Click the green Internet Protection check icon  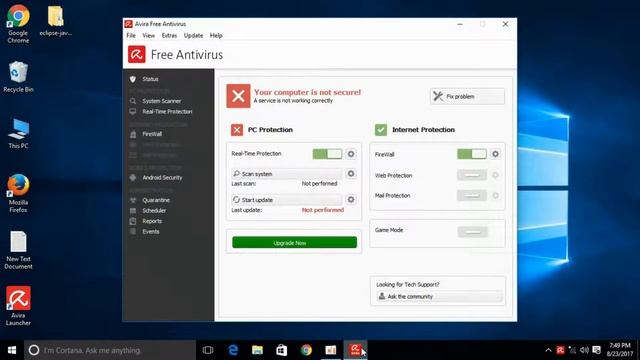(381, 130)
